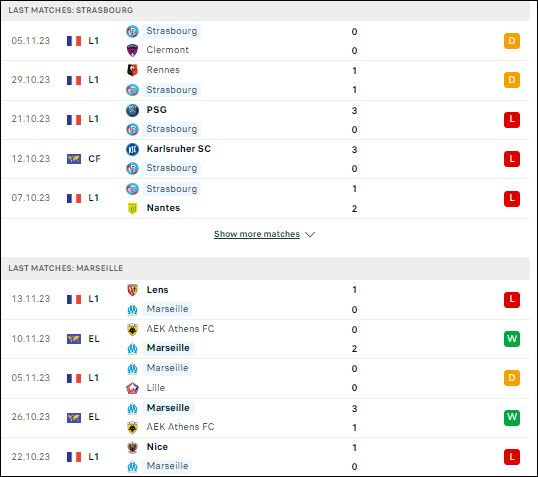Click the first AEK Athens FC crest icon
This screenshot has height=477, width=538.
pyautogui.click(x=132, y=329)
